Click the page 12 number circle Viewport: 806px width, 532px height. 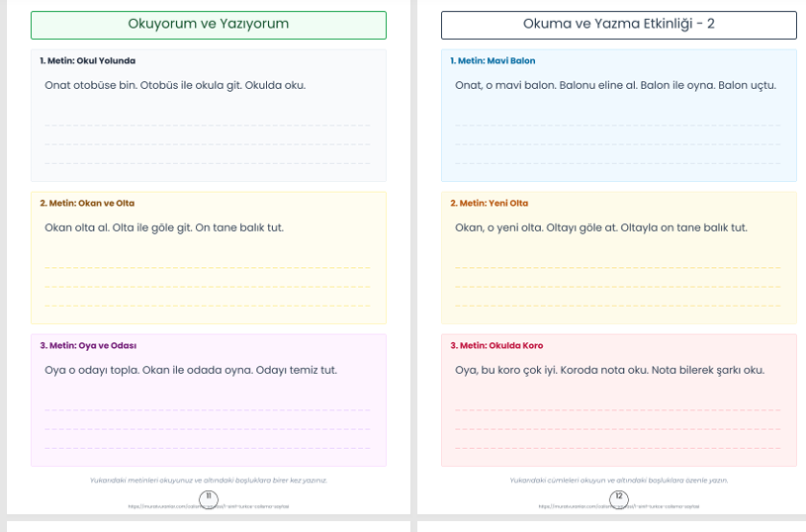[619, 496]
